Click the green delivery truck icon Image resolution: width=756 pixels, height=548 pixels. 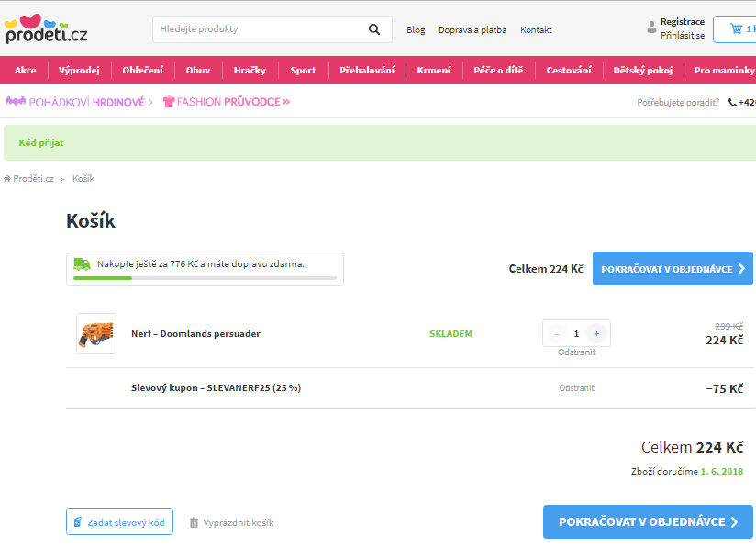coord(82,263)
